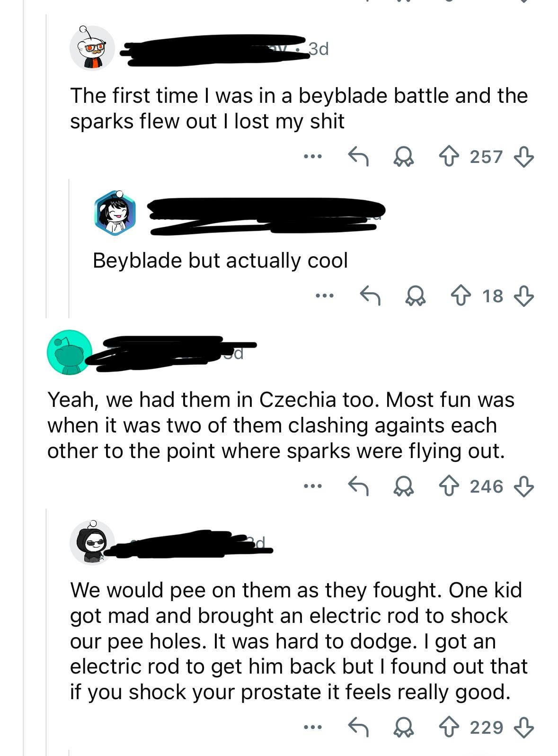The height and width of the screenshot is (756, 558).
Task: Downvote the comment with 257 points
Action: click(x=524, y=156)
